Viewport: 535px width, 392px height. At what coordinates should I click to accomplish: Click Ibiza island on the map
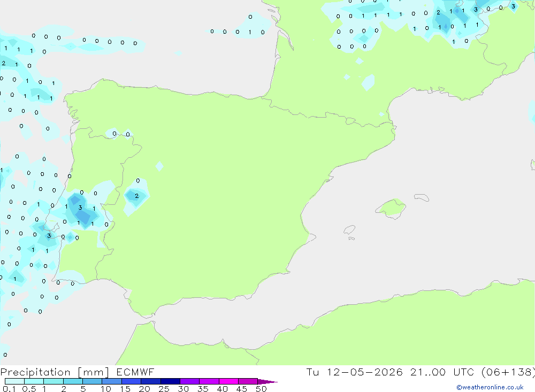pyautogui.click(x=349, y=230)
